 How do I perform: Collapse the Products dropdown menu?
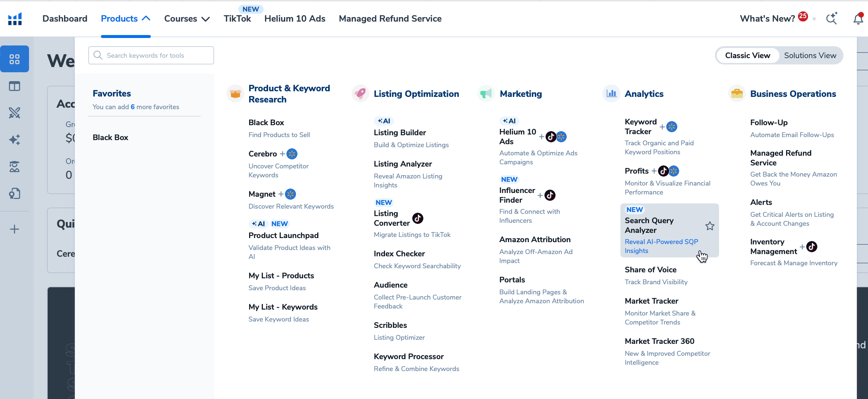point(125,19)
